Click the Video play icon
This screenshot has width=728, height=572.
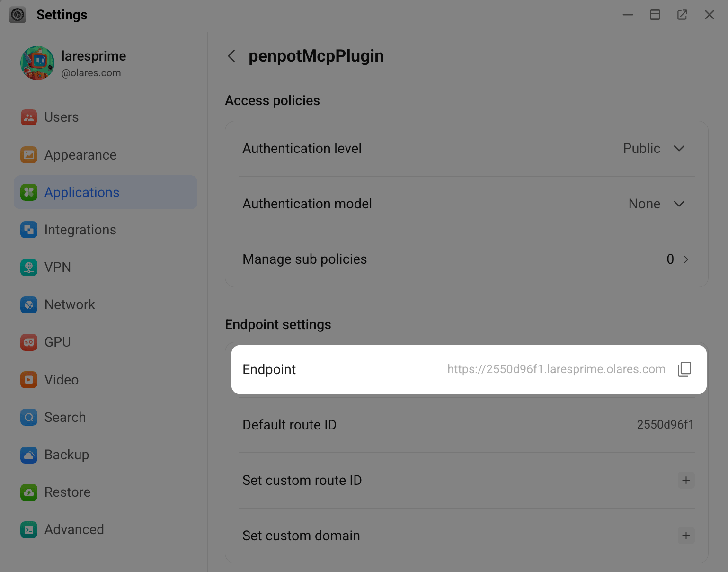tap(29, 380)
